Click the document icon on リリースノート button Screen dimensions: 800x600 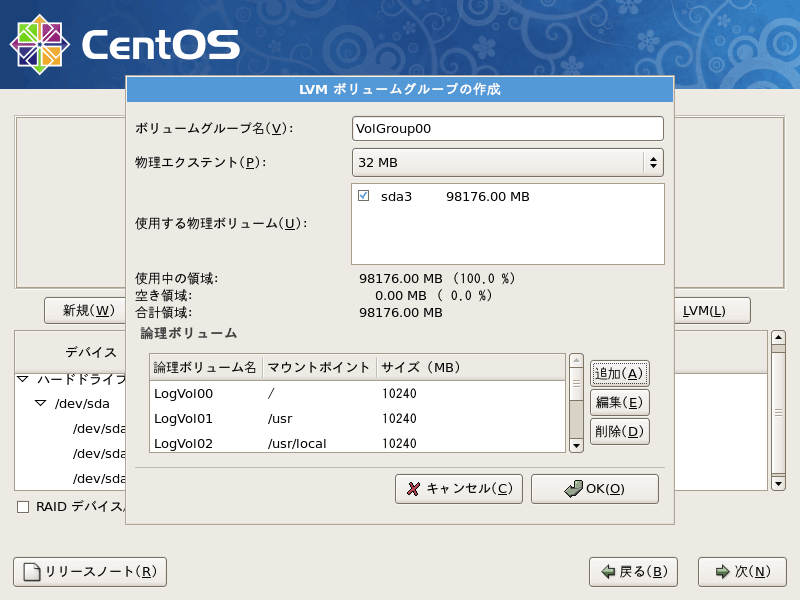[30, 572]
